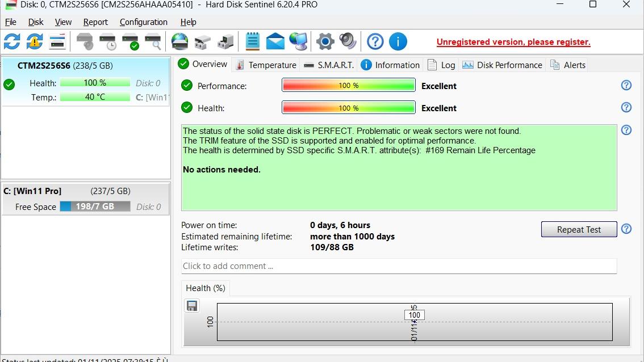Image resolution: width=644 pixels, height=362 pixels.
Task: Open the gear configuration icon
Action: tap(325, 41)
